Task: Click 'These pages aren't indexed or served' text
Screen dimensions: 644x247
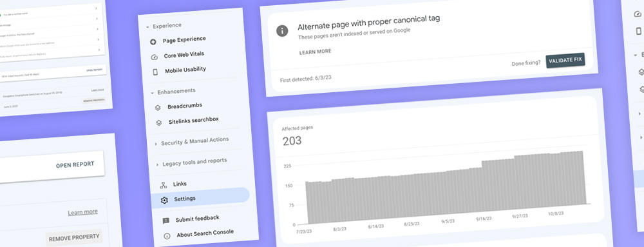Action: tap(354, 34)
